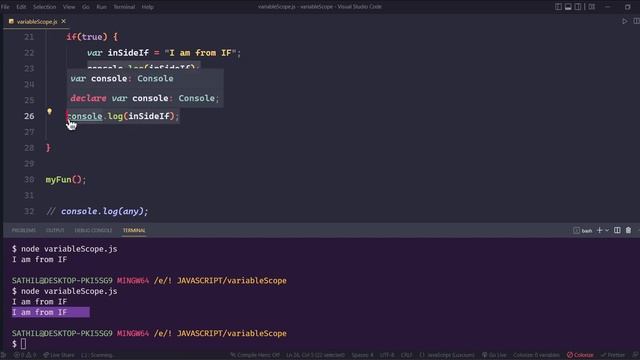This screenshot has width=640, height=360.
Task: Click the inSideIf variable declaration on line 22
Action: [128, 53]
